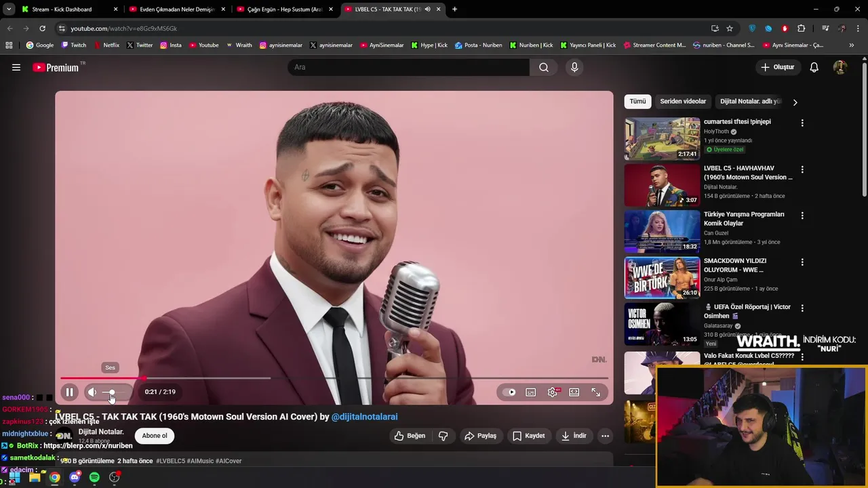
Task: Open Spotify from the taskbar
Action: coord(94,477)
